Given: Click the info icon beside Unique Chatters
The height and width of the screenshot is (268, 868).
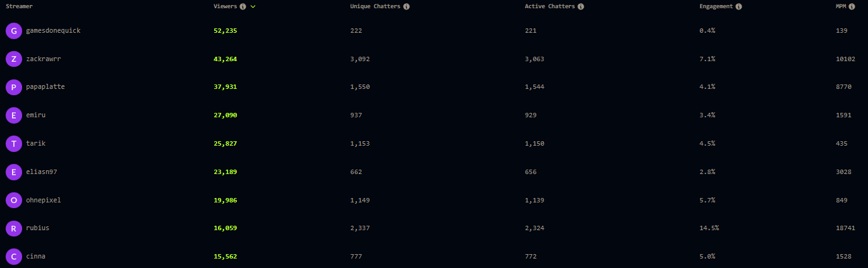Looking at the screenshot, I should point(406,6).
